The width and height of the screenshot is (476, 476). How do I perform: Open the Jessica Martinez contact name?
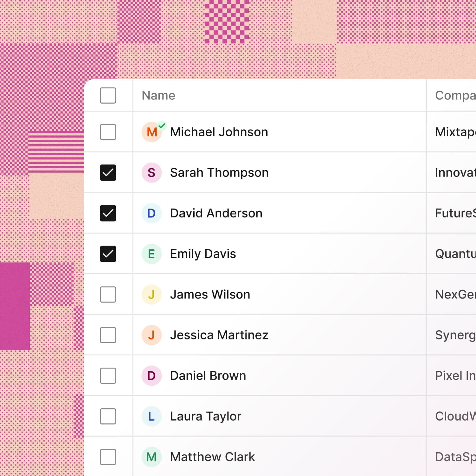[219, 335]
